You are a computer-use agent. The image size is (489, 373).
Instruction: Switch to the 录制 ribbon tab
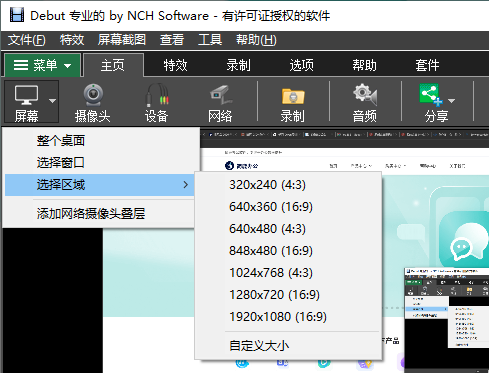pos(238,65)
